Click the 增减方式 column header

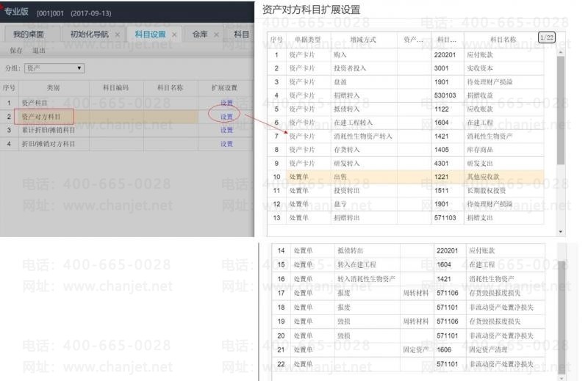(x=363, y=40)
